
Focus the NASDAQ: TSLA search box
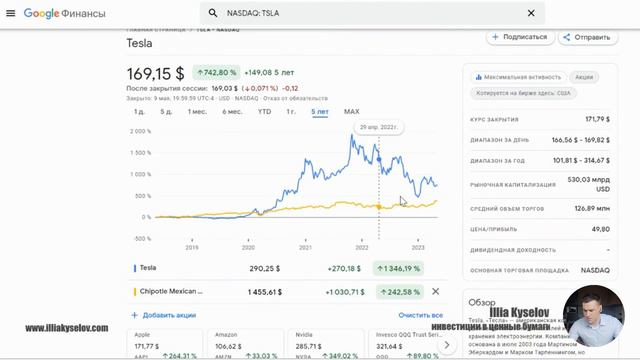[371, 13]
